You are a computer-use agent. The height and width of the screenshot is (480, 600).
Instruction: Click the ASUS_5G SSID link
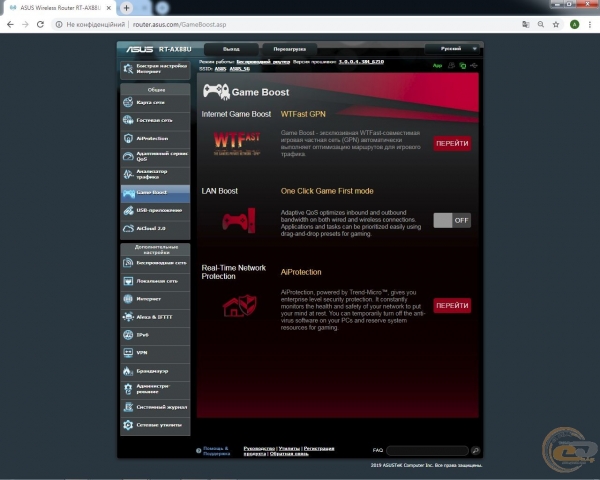point(240,69)
